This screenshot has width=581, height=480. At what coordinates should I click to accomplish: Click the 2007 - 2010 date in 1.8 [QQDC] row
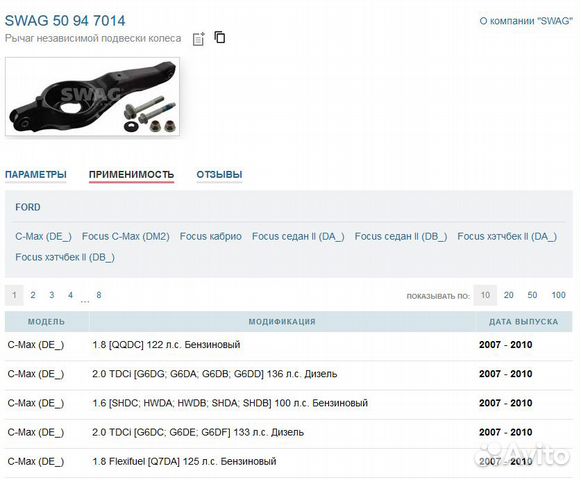pyautogui.click(x=505, y=345)
